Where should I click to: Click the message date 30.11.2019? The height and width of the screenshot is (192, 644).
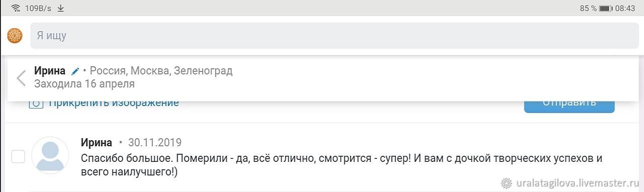155,142
